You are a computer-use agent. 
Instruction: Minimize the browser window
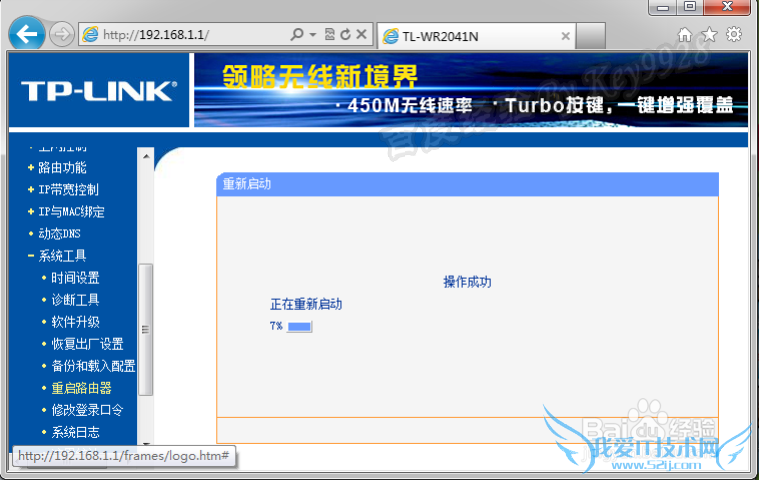pos(664,7)
